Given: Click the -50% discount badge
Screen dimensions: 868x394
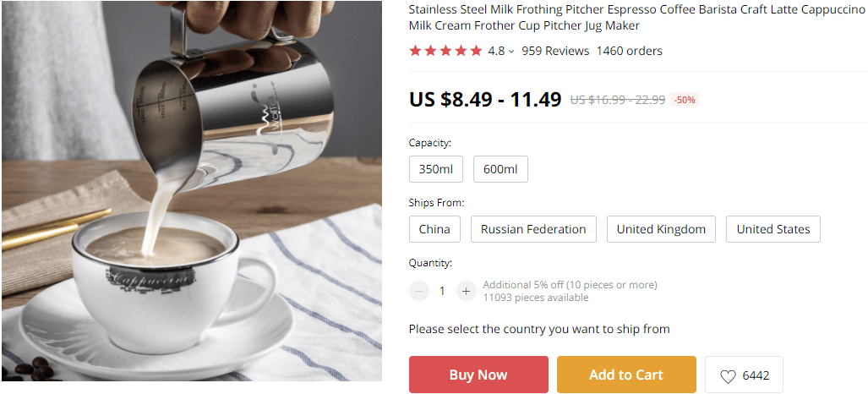Looking at the screenshot, I should (x=685, y=100).
